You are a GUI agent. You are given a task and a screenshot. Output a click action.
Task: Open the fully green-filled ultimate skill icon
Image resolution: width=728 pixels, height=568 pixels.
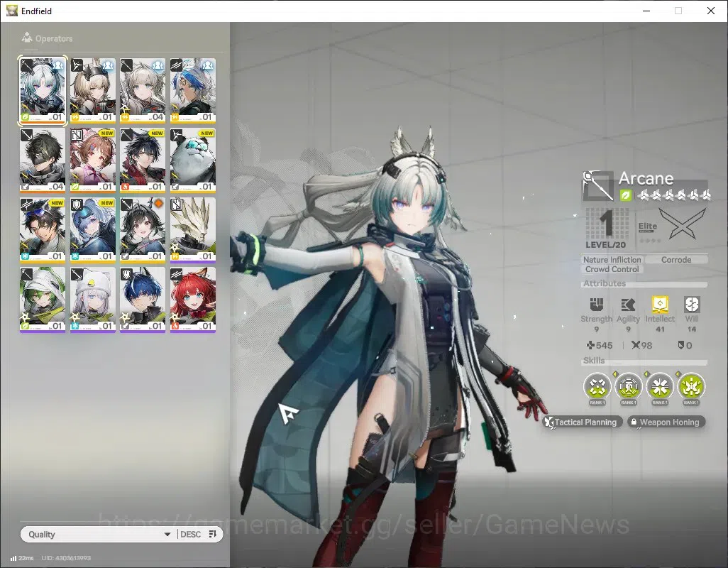click(x=691, y=386)
